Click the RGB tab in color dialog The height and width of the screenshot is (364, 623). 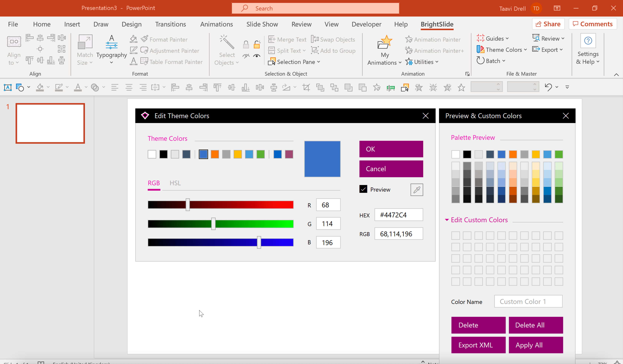coord(154,182)
